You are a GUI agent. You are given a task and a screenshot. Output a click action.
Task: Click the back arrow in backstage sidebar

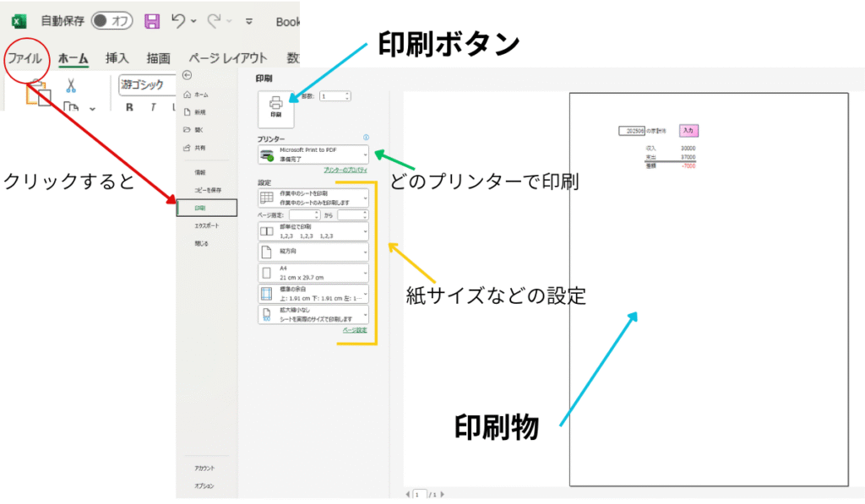pos(187,75)
